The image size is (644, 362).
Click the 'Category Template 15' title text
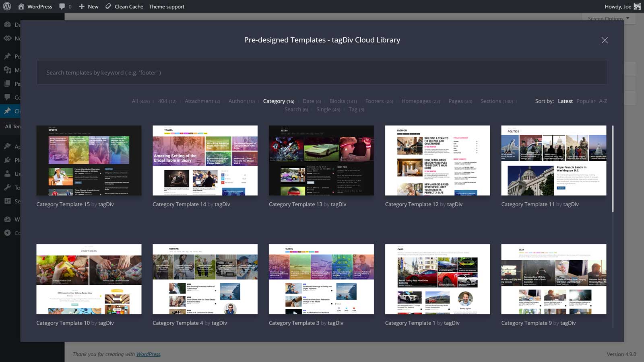click(63, 204)
